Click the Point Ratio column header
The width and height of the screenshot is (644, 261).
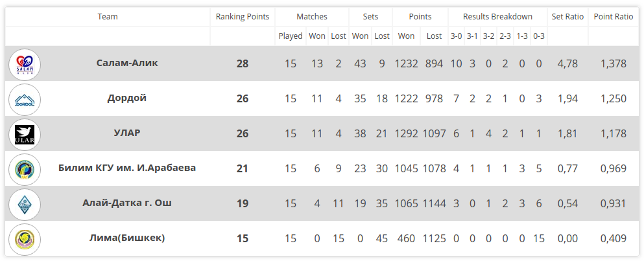tap(614, 17)
